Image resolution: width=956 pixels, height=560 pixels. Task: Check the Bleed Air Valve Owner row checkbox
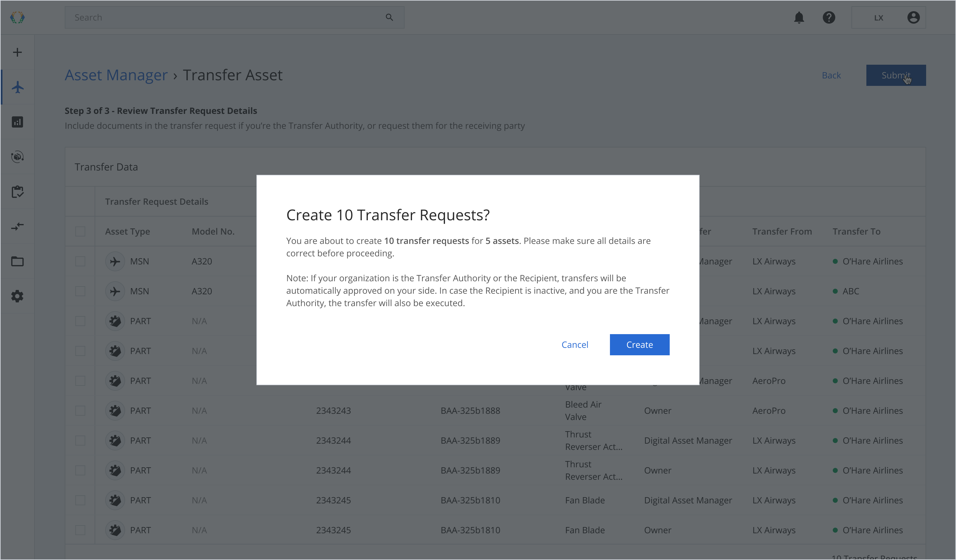(x=80, y=411)
